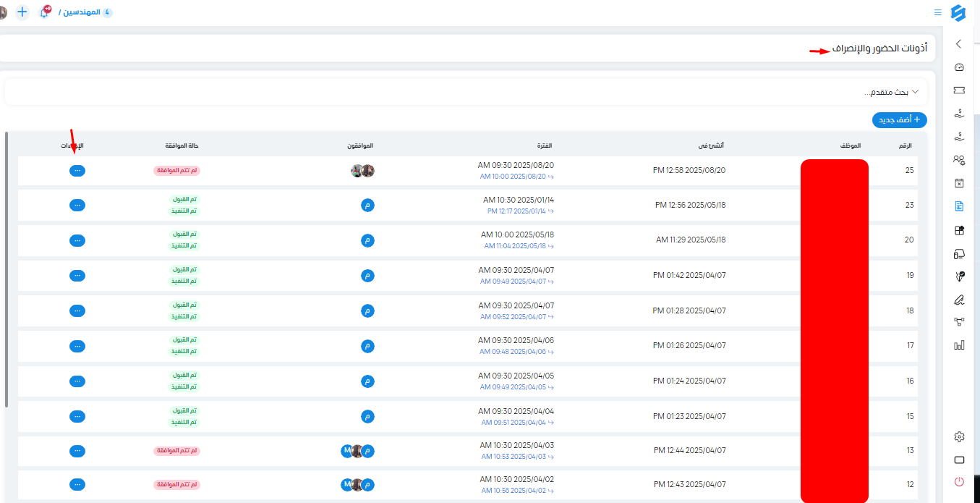
Task: Click created date 2025/05/18 11:29 AM
Action: 691,240
